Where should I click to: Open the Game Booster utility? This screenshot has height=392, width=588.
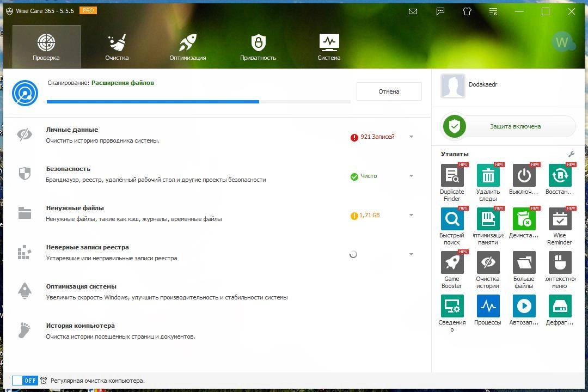coord(452,262)
